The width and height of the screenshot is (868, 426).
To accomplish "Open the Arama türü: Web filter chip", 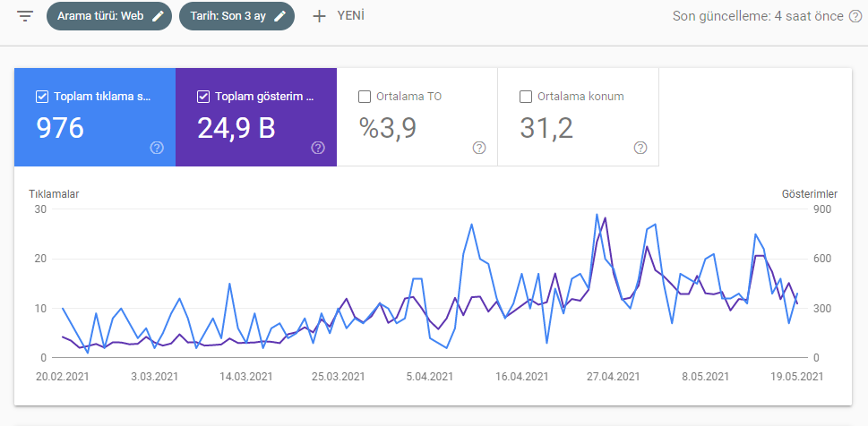I will point(109,16).
